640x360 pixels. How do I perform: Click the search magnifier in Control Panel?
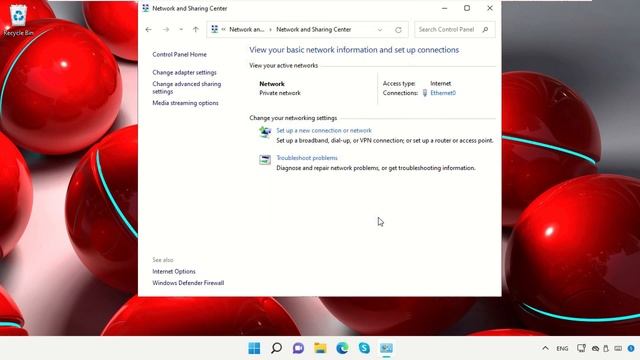(485, 29)
